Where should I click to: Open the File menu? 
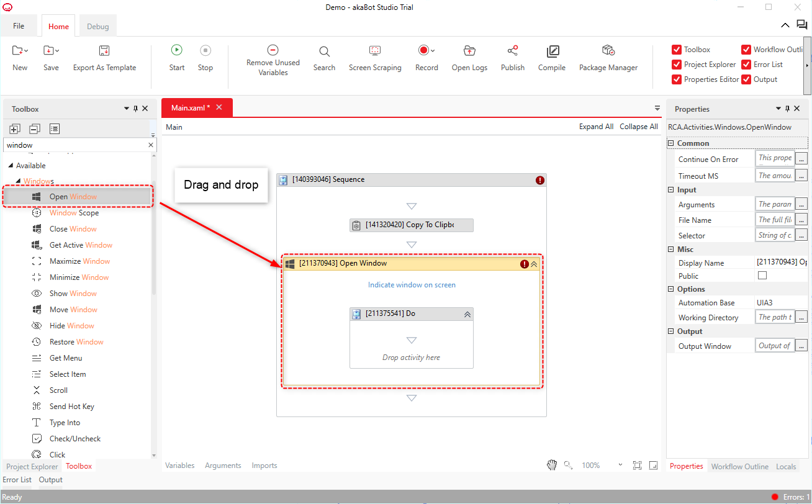tap(19, 26)
